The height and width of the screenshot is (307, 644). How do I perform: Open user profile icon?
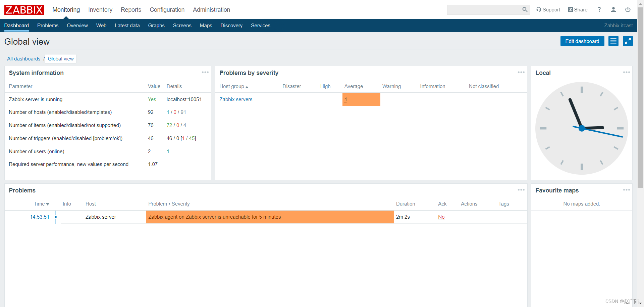coord(613,10)
